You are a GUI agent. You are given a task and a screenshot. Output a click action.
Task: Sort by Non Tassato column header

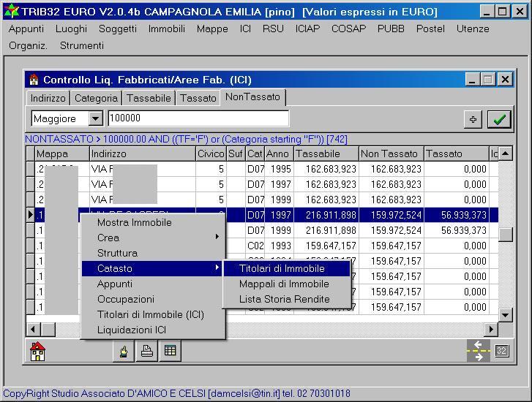click(391, 153)
